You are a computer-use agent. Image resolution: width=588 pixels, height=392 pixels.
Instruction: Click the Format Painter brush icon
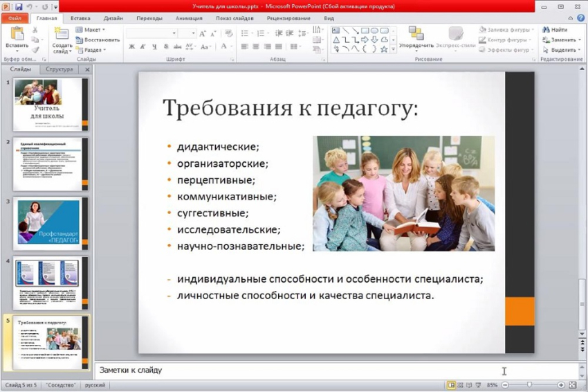[x=35, y=50]
